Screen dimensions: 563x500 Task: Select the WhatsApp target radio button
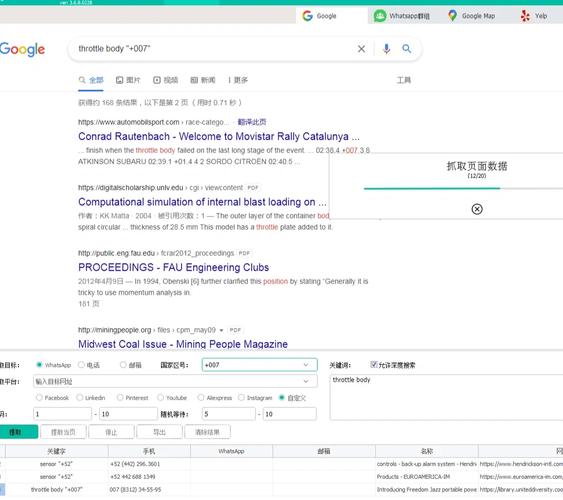[39, 365]
